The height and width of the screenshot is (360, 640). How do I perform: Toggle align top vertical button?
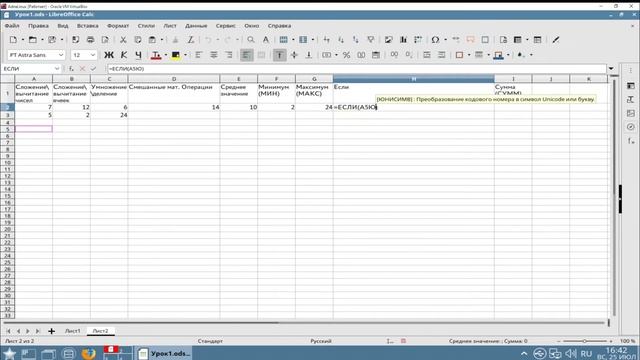click(x=280, y=55)
